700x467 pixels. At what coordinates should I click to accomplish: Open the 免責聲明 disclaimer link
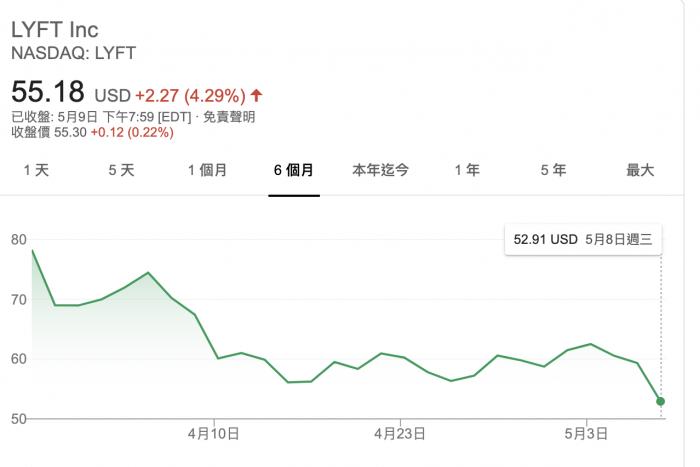click(229, 117)
